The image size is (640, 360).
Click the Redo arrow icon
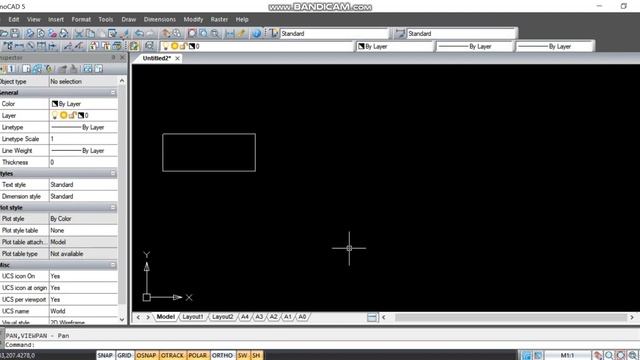point(150,33)
